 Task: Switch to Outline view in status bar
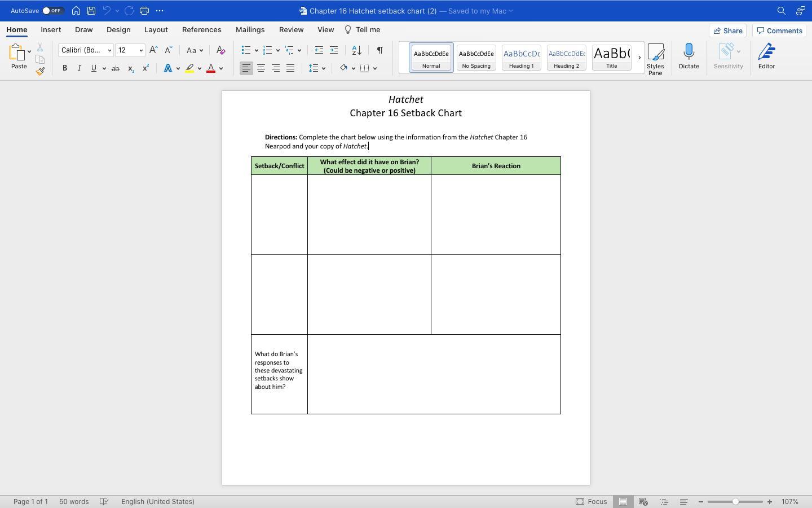coord(664,501)
